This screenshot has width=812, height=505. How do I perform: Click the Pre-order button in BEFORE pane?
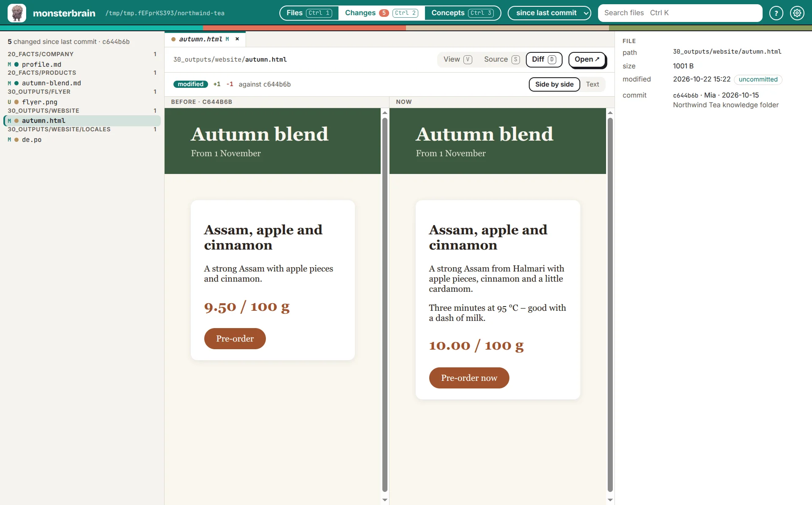(x=235, y=339)
